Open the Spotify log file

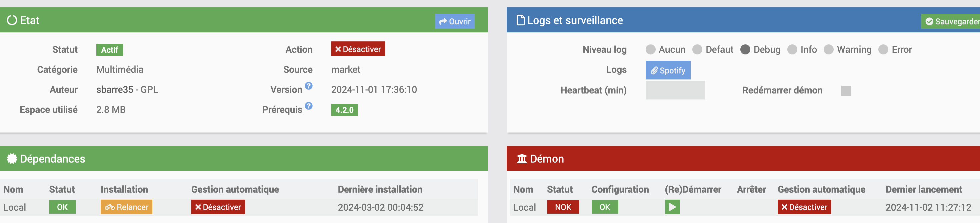click(x=668, y=70)
